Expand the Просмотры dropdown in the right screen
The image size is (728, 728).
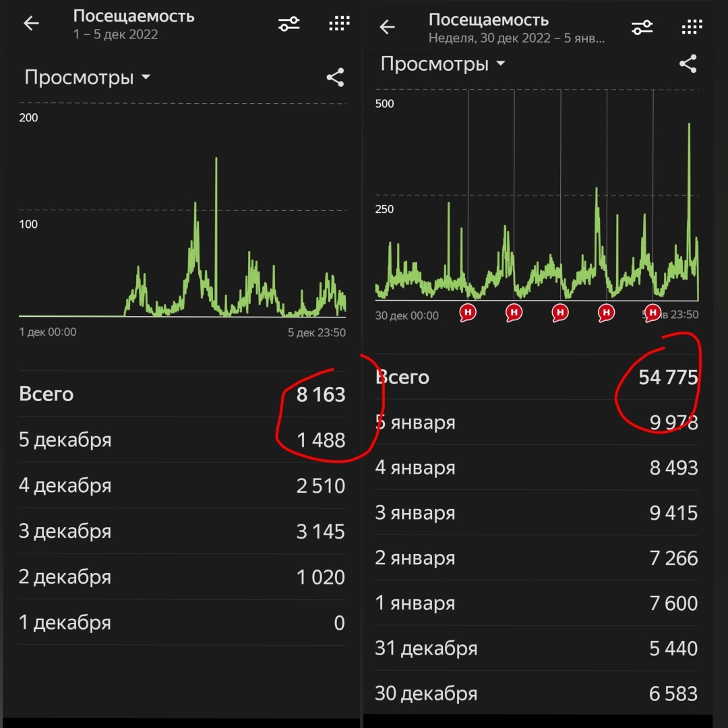point(443,64)
